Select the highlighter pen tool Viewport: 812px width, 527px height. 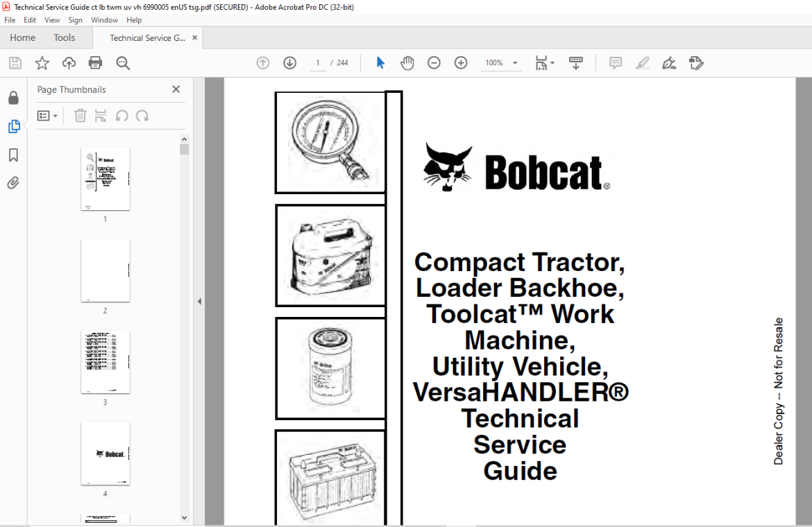tap(642, 63)
